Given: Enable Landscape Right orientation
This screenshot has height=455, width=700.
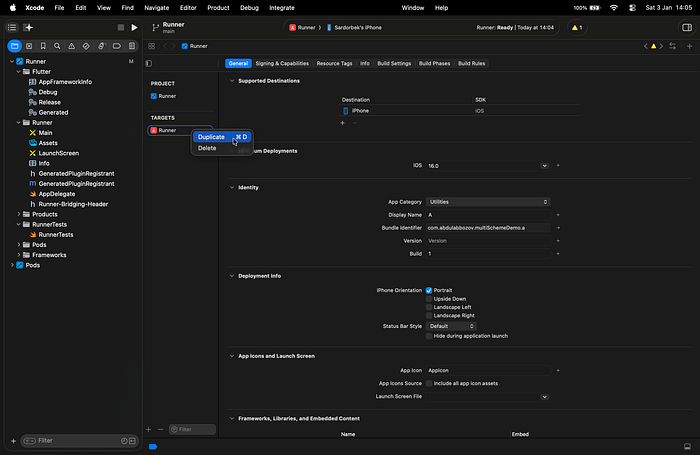Looking at the screenshot, I should coord(429,316).
